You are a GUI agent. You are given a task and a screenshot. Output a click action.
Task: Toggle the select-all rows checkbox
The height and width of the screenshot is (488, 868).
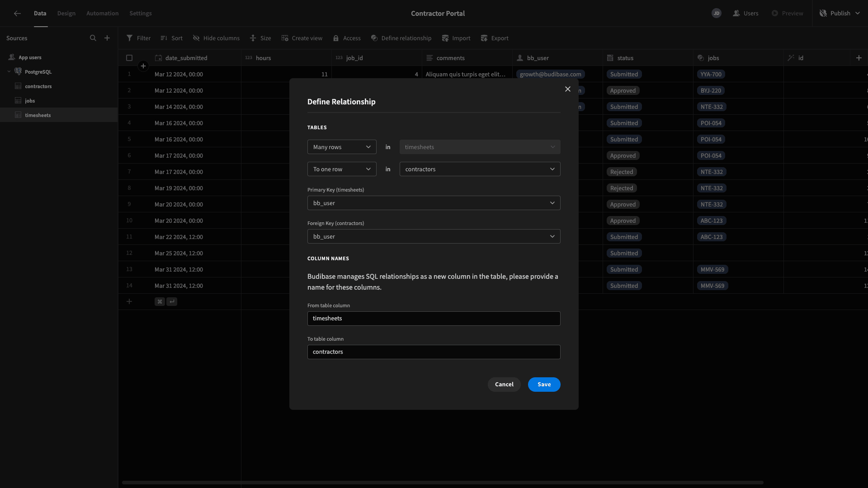pyautogui.click(x=129, y=58)
